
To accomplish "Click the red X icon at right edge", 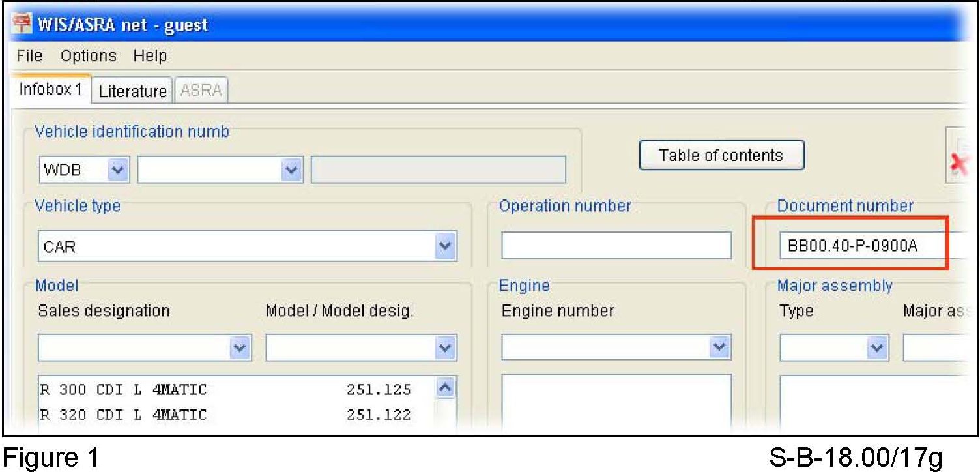I will [958, 164].
